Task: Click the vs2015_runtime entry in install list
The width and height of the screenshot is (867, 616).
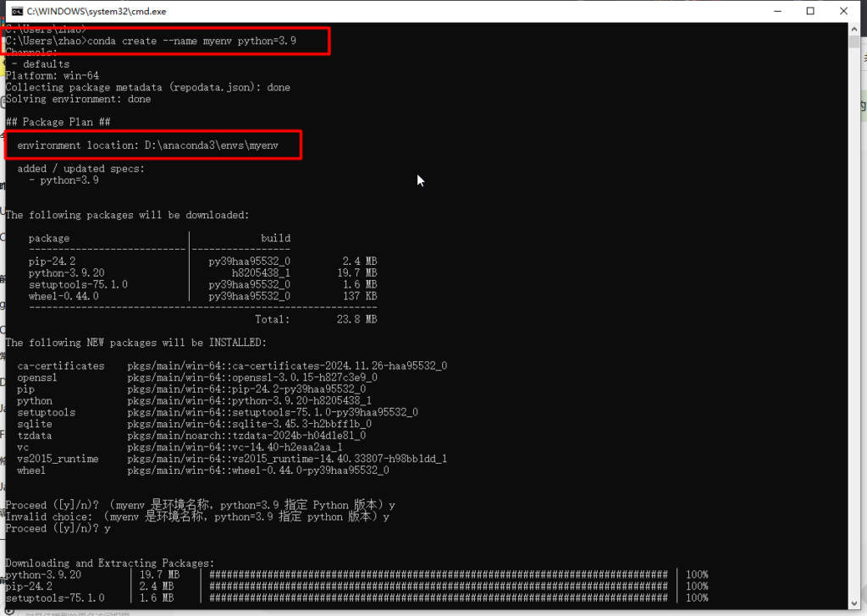Action: (x=58, y=459)
